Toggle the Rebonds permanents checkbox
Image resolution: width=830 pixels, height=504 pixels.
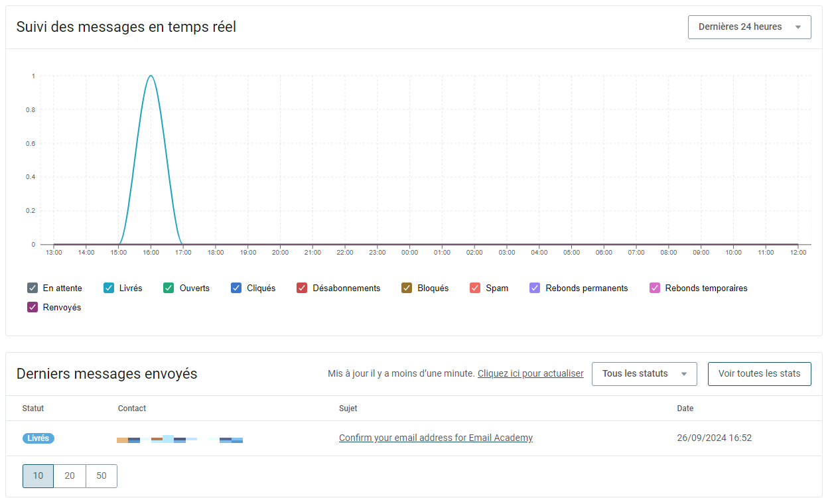click(535, 288)
